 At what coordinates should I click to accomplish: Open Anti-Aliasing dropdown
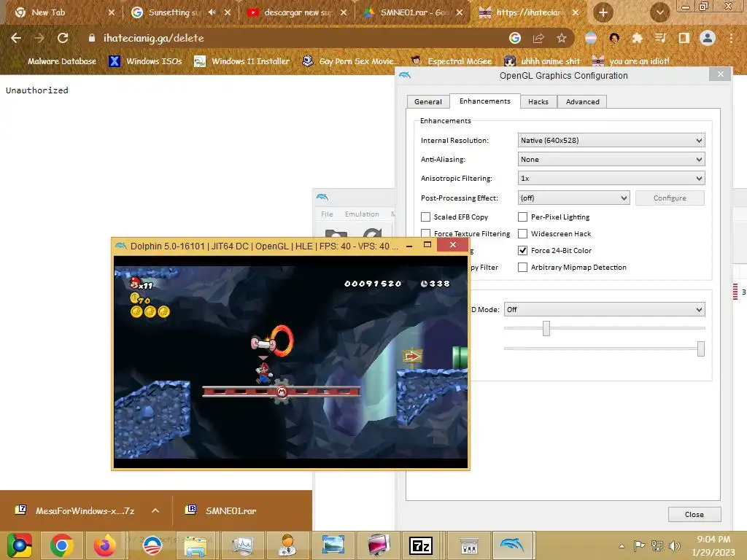click(611, 160)
